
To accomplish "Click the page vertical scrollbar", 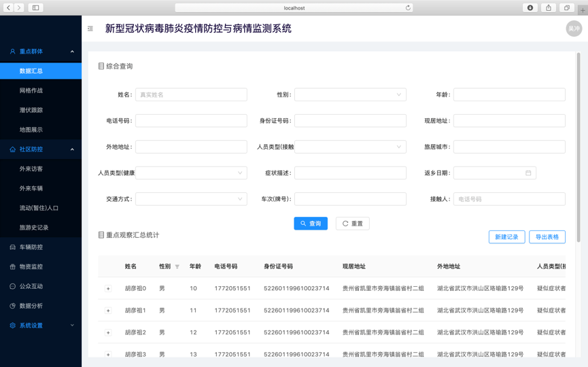I will coord(578,147).
